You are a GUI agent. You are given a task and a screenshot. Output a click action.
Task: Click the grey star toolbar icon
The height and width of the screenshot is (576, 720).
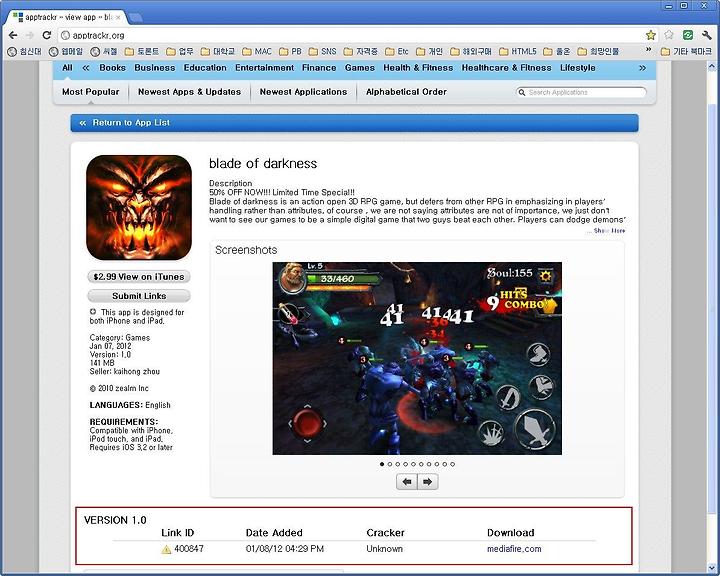point(669,35)
